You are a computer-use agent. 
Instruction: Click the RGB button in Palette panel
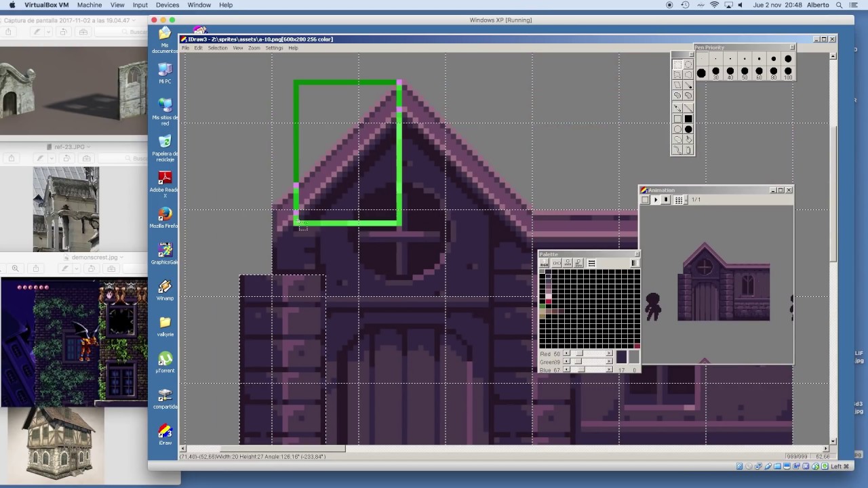coord(545,263)
